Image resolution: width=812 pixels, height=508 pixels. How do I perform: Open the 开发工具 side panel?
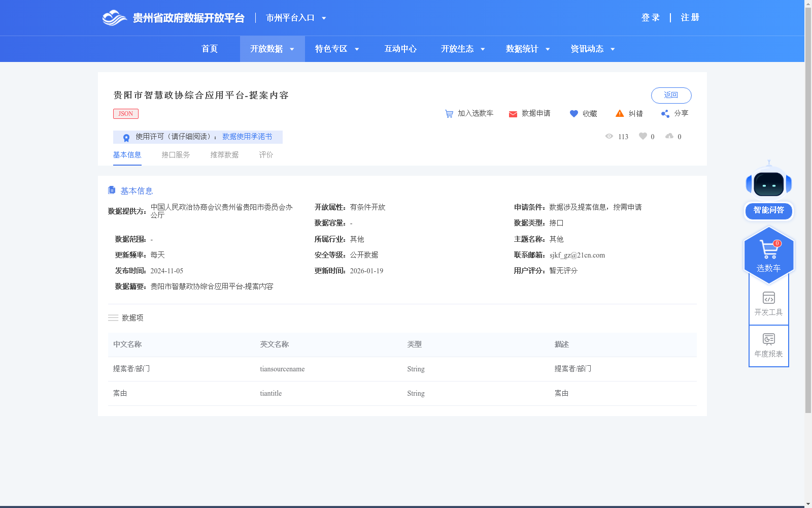(x=769, y=304)
